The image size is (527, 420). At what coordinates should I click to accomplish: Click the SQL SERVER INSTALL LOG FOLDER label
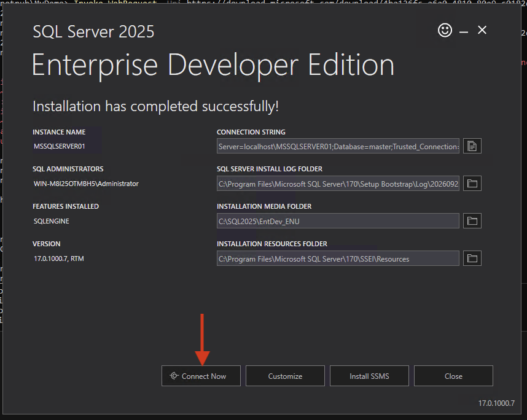coord(270,169)
